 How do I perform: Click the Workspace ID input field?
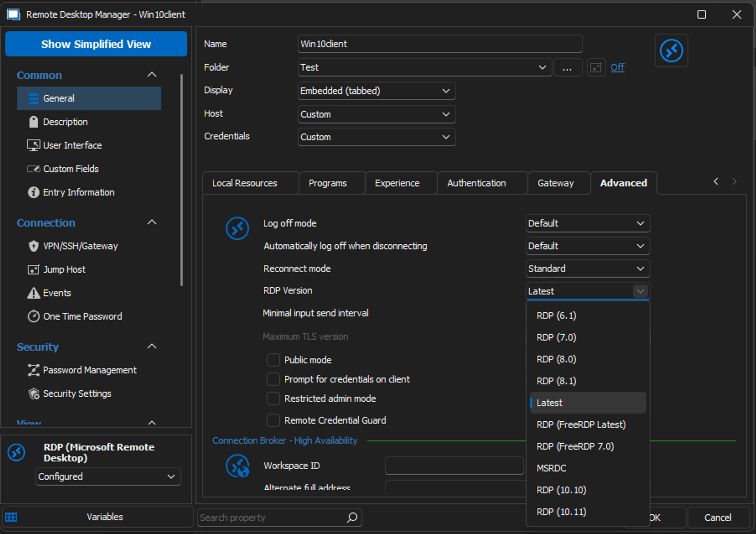454,466
